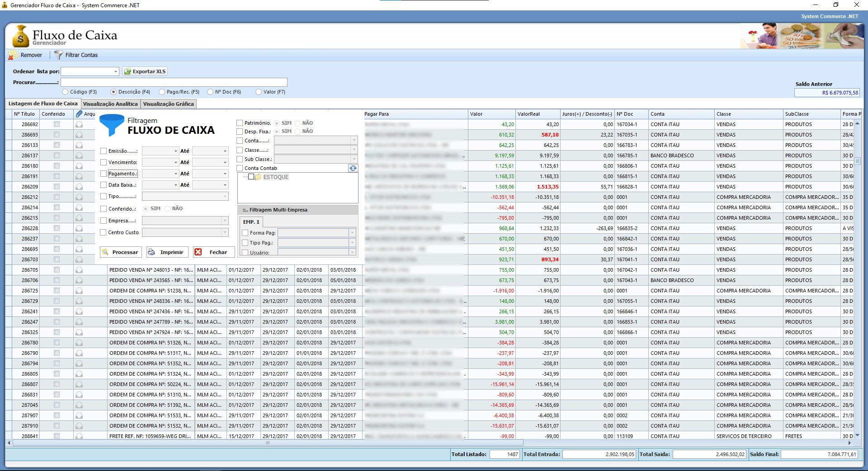The height and width of the screenshot is (471, 868).
Task: Tick the Vencimento filter checkbox
Action: tap(104, 162)
